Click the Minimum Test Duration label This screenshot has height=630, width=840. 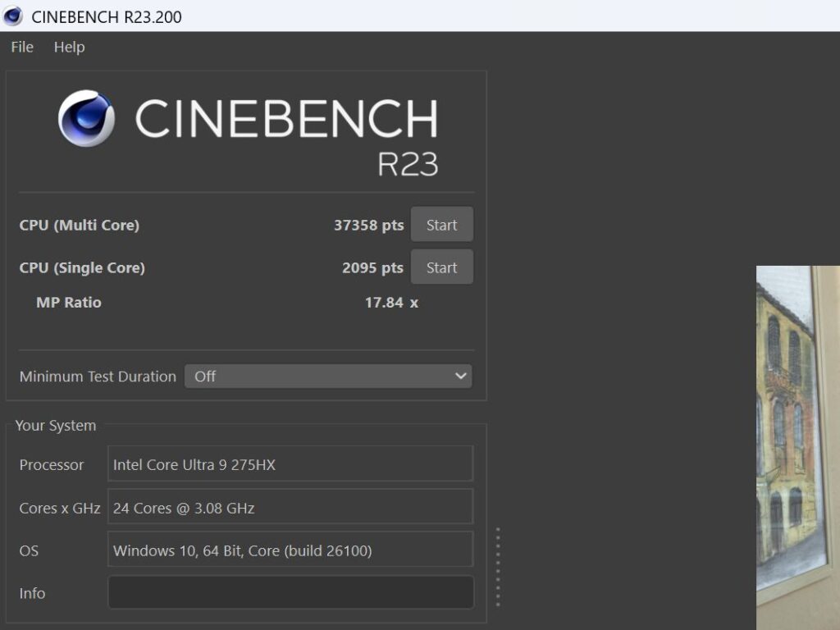point(98,377)
